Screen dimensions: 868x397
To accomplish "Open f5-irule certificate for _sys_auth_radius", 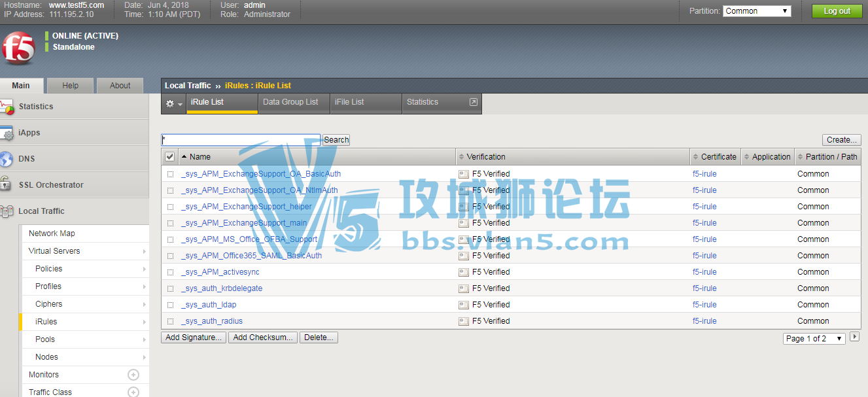I will coord(704,321).
